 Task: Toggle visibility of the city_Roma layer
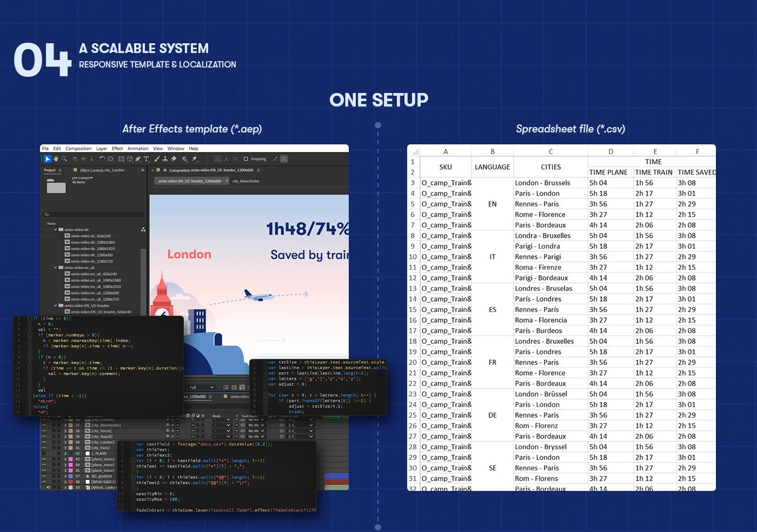coord(44,431)
